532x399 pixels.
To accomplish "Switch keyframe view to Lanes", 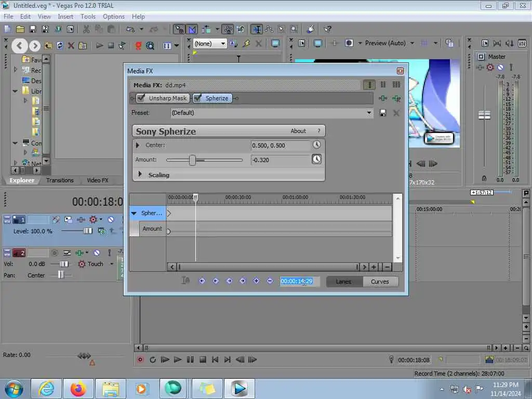I will (344, 282).
